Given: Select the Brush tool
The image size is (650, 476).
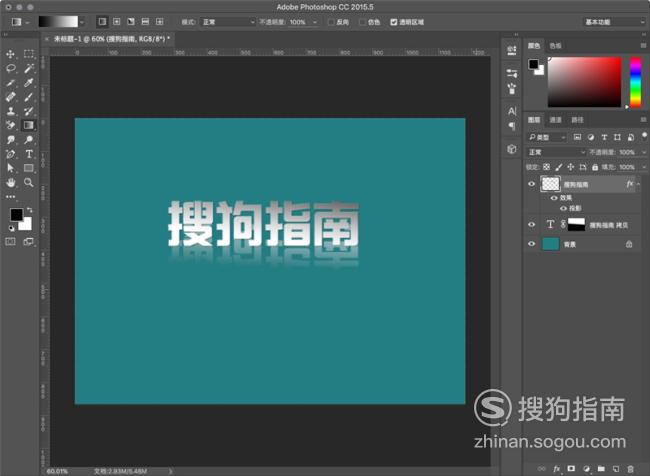Looking at the screenshot, I should click(29, 97).
